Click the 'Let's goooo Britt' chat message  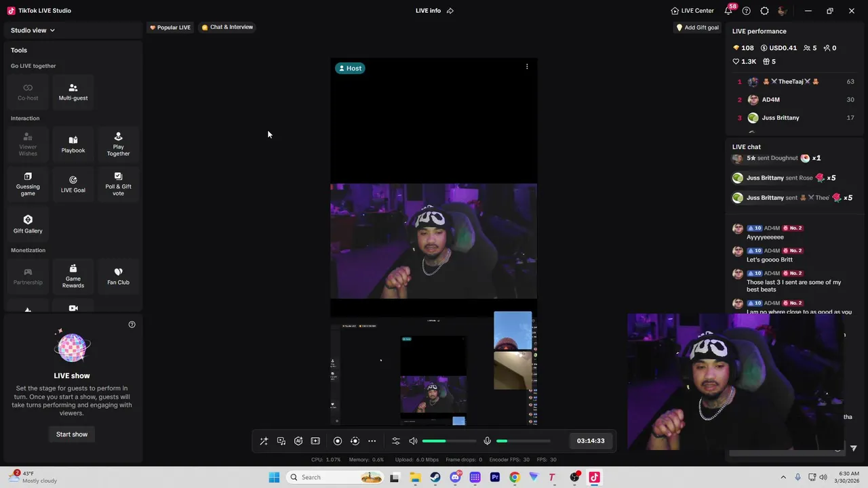[770, 260]
